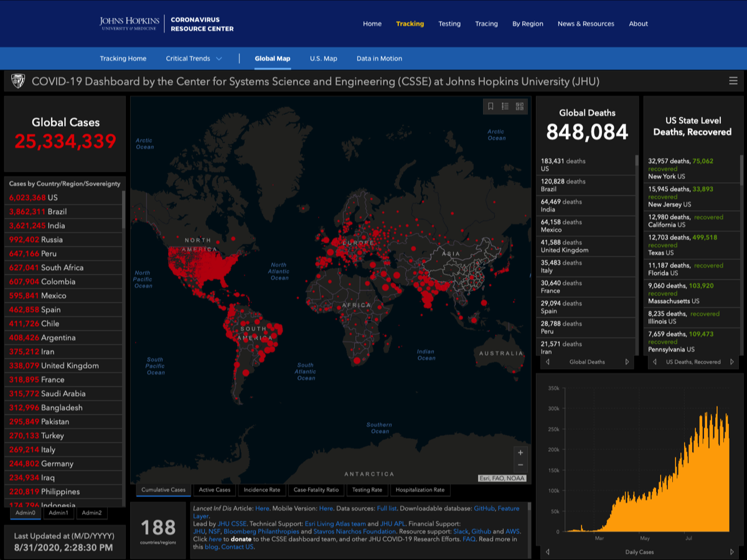This screenshot has height=560, width=747.
Task: Select Tracking in the top navigation
Action: 410,24
